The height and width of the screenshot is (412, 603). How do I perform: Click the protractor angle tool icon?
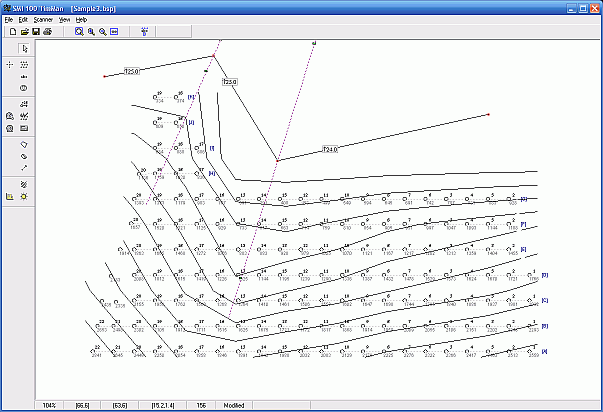coord(10,116)
